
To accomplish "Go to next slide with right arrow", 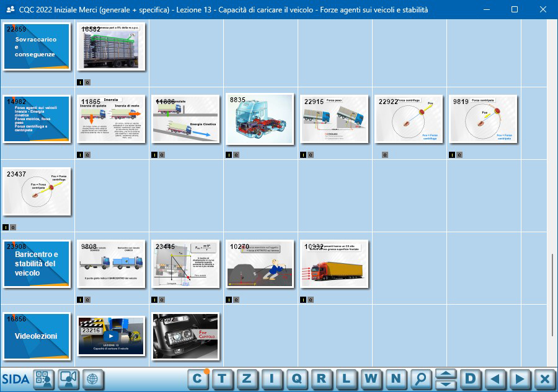I will (520, 378).
